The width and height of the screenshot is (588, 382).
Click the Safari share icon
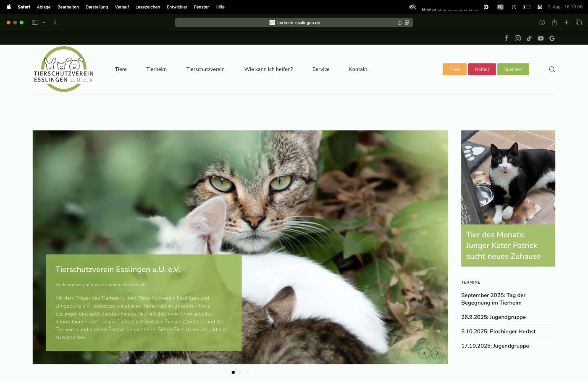[554, 23]
